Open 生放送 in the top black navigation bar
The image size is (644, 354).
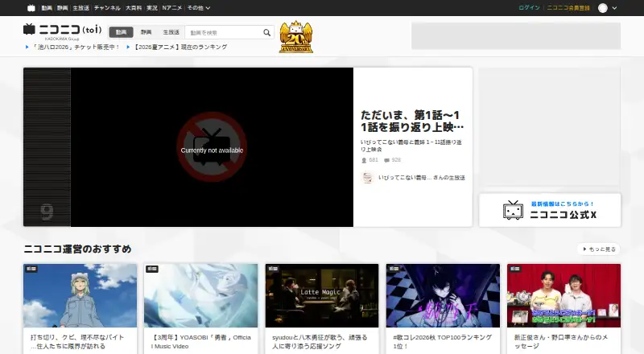(x=81, y=8)
